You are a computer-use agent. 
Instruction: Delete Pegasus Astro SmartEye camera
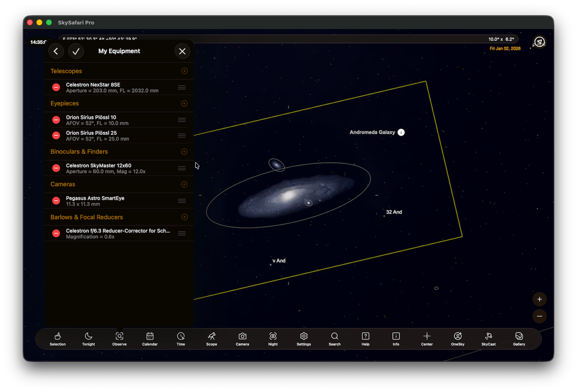(56, 201)
